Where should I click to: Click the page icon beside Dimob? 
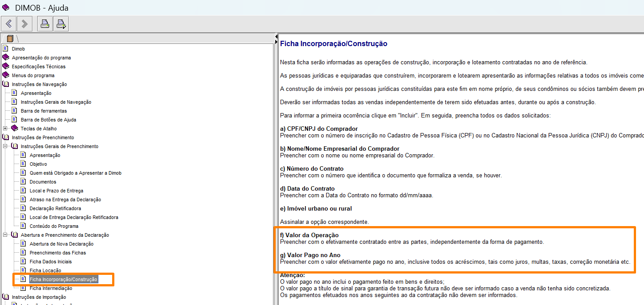tap(5, 49)
